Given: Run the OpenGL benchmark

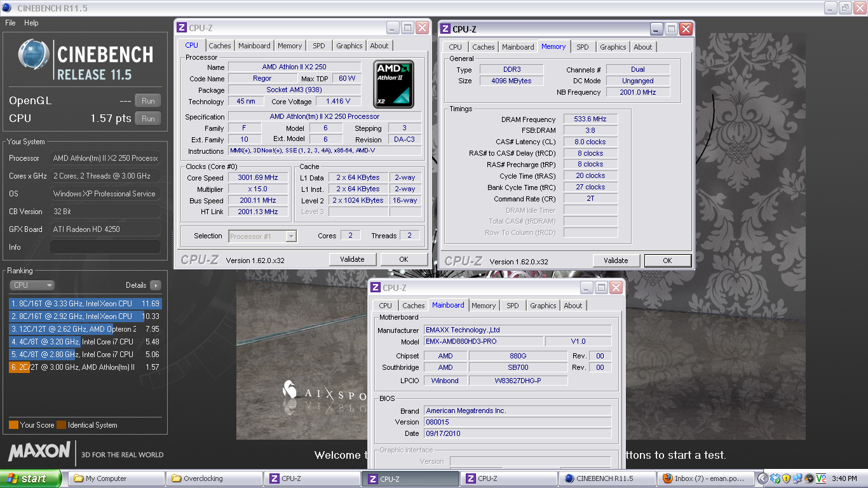Looking at the screenshot, I should click(148, 100).
